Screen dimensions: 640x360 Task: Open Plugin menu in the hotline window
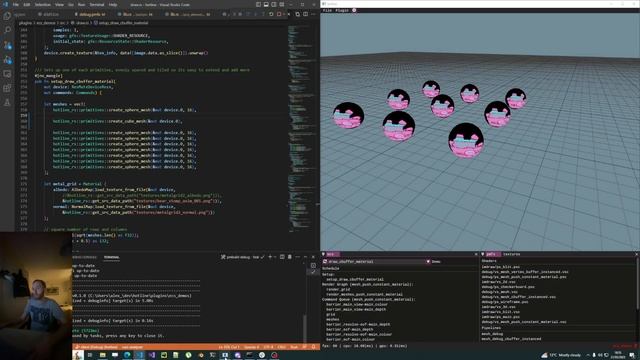click(342, 10)
